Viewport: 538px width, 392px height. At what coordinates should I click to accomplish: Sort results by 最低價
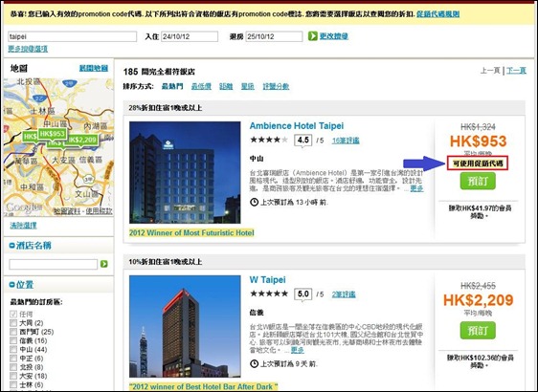click(201, 86)
